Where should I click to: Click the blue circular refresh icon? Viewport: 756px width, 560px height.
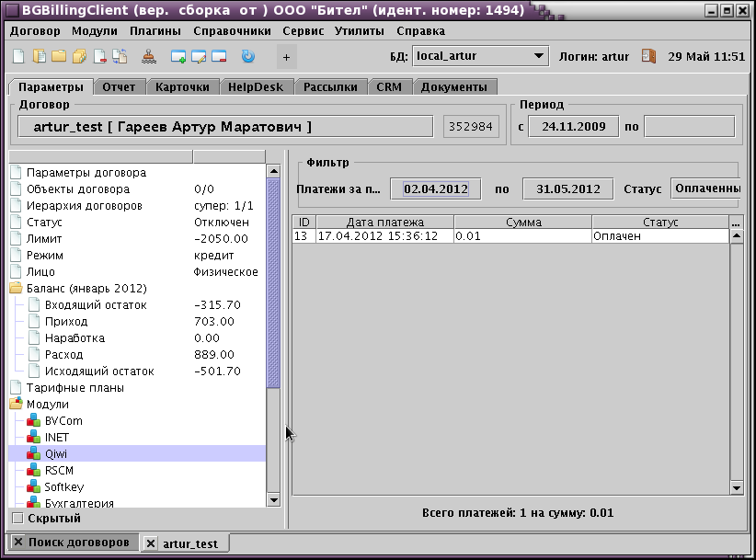click(247, 57)
